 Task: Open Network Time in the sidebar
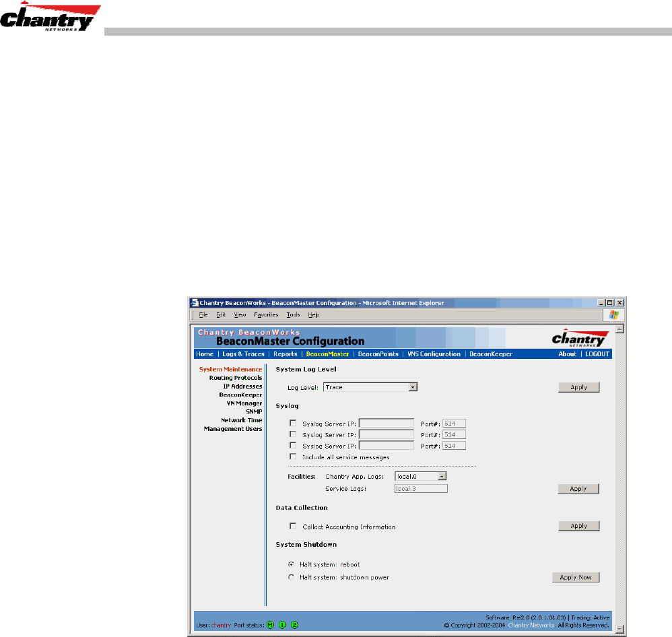coord(242,420)
